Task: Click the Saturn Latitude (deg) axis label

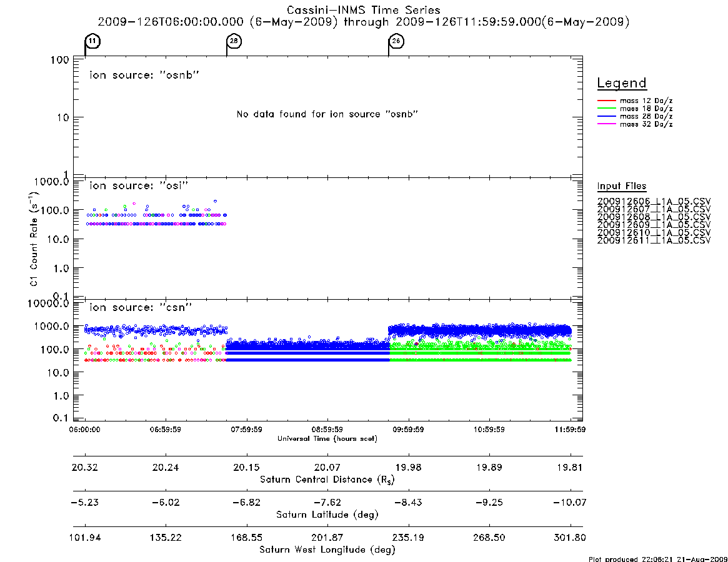Action: (x=327, y=515)
